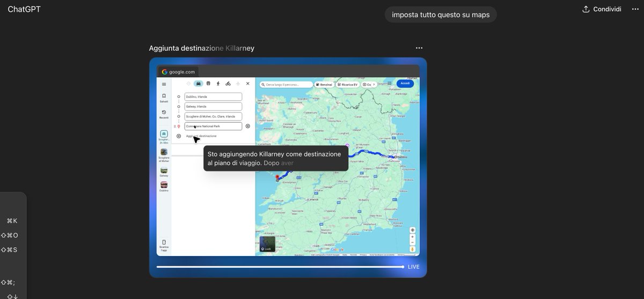This screenshot has width=644, height=299.
Task: Open the options menu beside Aggiunta destinazione Killarney
Action: 419,48
